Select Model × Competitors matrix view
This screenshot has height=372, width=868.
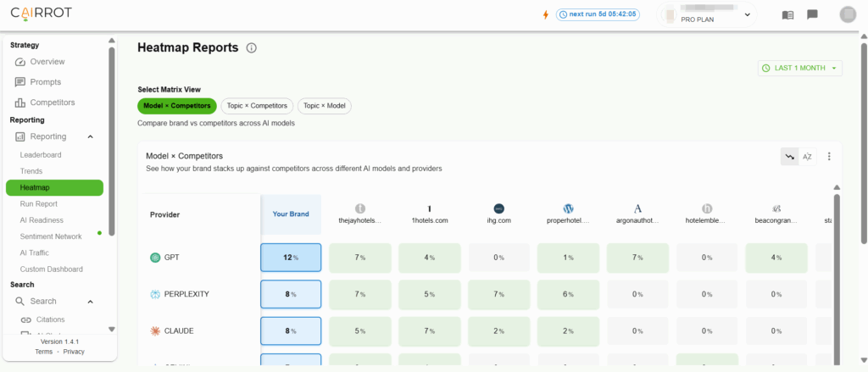tap(176, 106)
